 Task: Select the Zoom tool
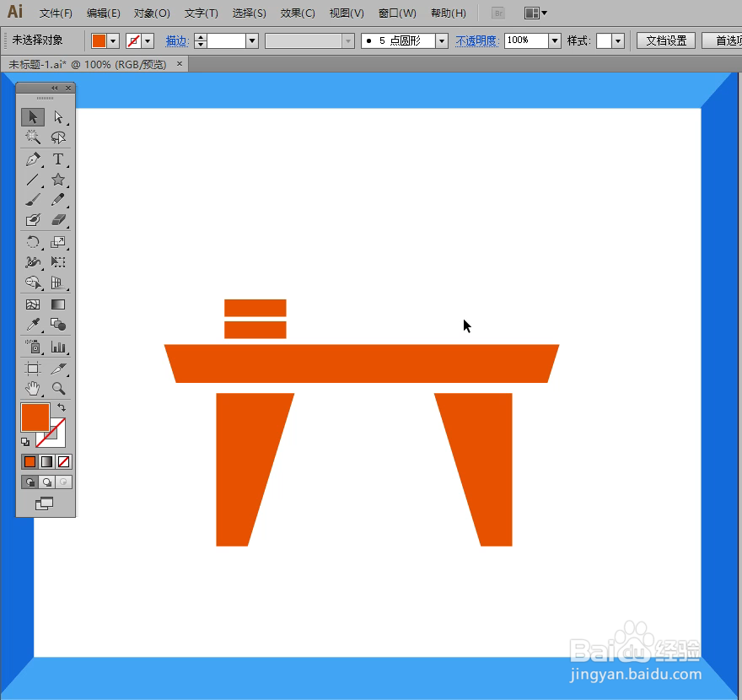pyautogui.click(x=58, y=389)
